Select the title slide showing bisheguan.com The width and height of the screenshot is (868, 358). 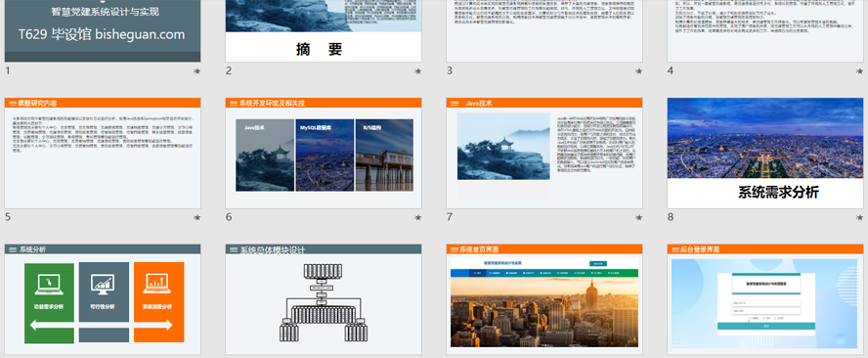tap(103, 31)
